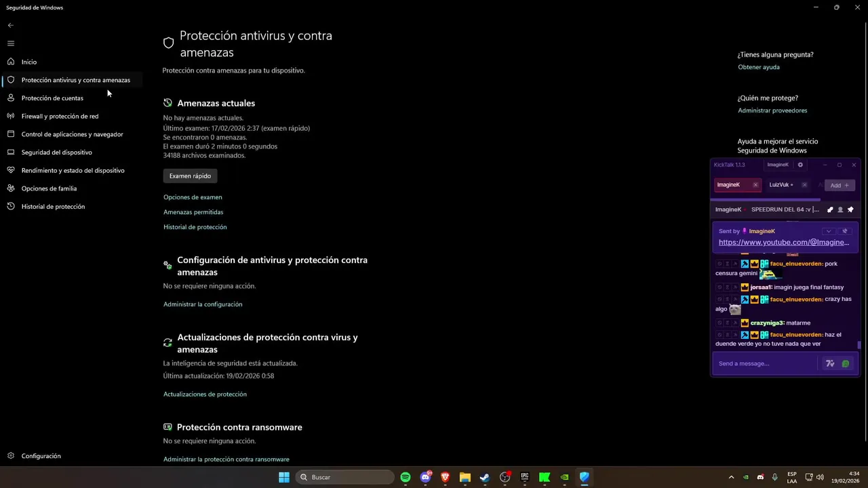Open Steam from the taskbar
The height and width of the screenshot is (488, 868).
pos(485,477)
